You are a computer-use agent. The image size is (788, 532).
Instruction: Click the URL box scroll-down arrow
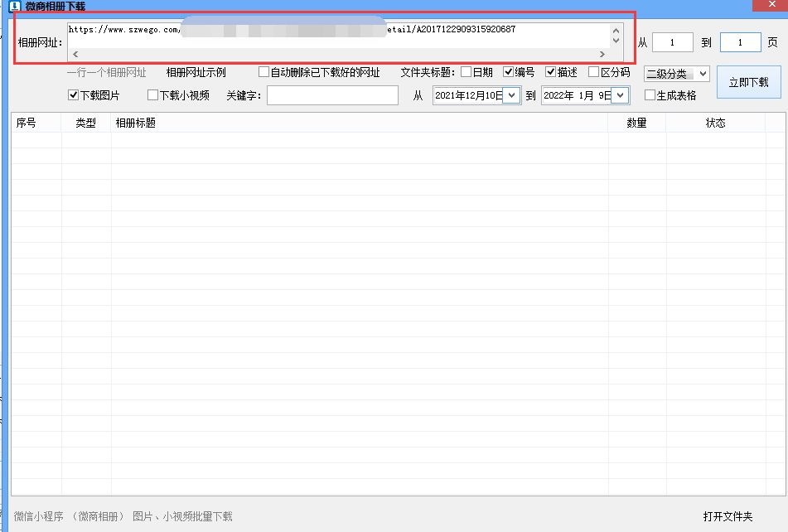[x=616, y=41]
